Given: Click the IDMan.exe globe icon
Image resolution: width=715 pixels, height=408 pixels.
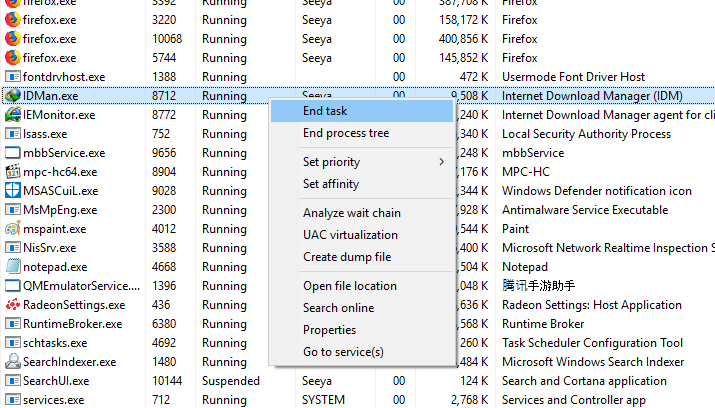Looking at the screenshot, I should click(12, 95).
